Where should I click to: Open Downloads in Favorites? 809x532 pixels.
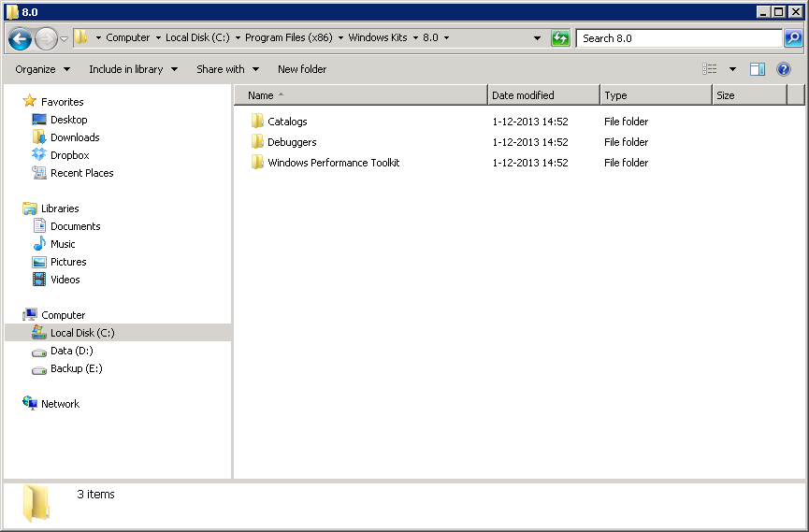(75, 137)
